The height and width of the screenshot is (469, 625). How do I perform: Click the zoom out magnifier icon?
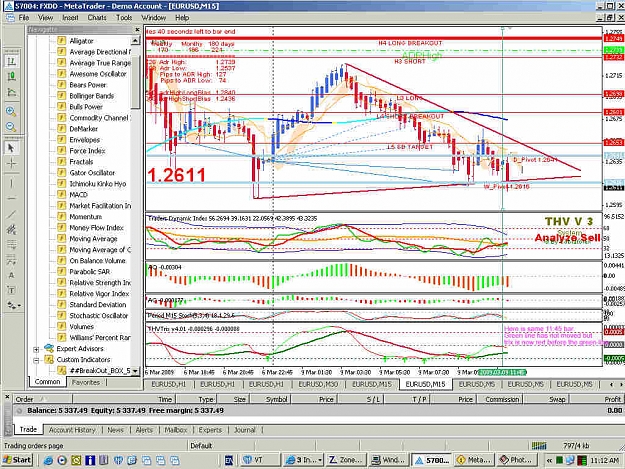tap(11, 127)
